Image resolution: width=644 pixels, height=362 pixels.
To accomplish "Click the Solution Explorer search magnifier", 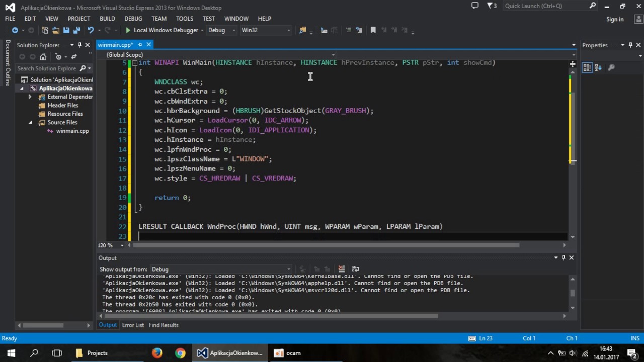I will [83, 68].
